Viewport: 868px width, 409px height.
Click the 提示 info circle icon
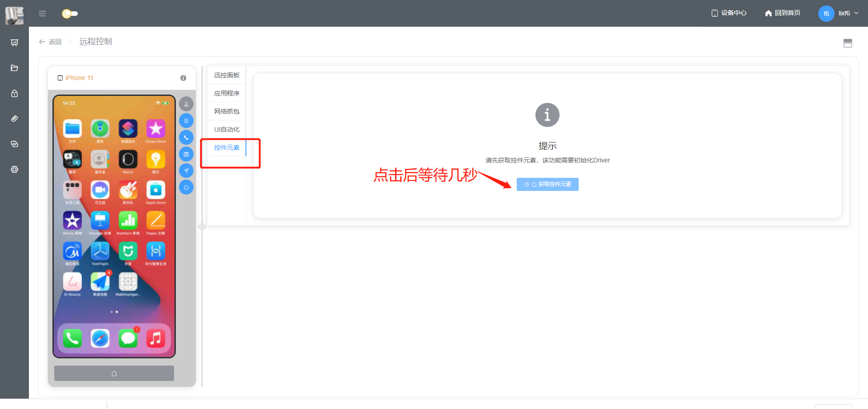pos(547,115)
